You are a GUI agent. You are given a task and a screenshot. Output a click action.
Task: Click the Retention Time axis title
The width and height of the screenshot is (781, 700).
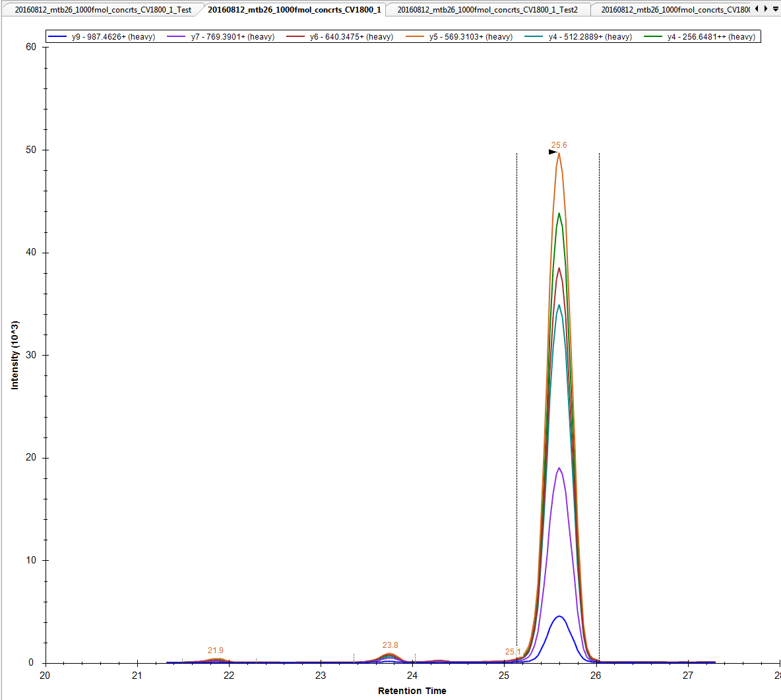click(x=412, y=691)
